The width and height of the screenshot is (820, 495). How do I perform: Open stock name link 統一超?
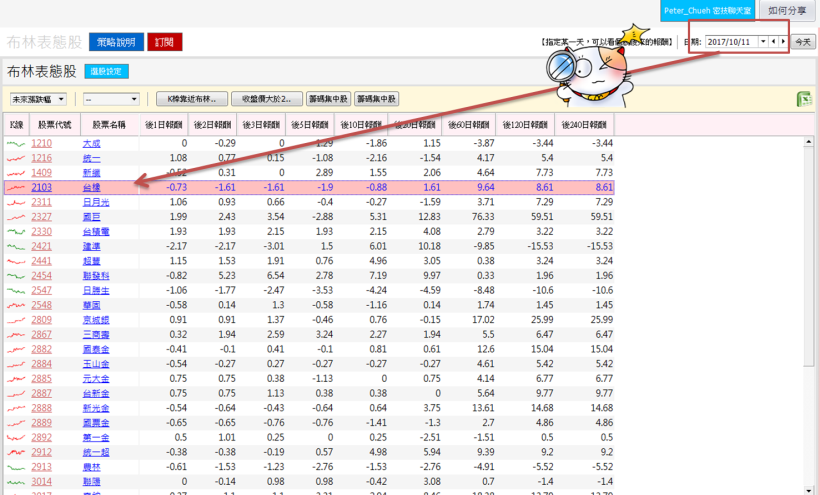click(96, 452)
